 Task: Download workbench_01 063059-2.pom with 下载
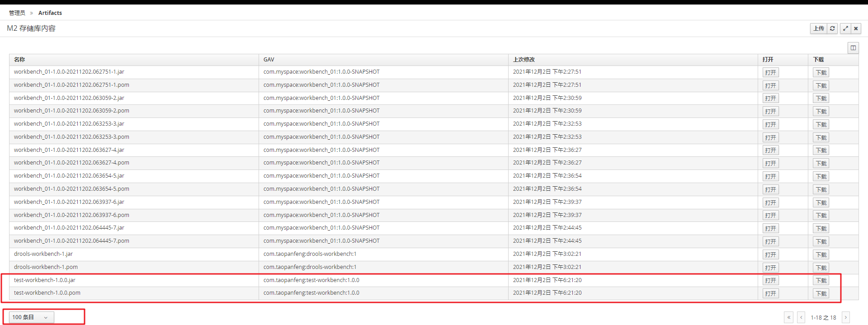point(821,112)
